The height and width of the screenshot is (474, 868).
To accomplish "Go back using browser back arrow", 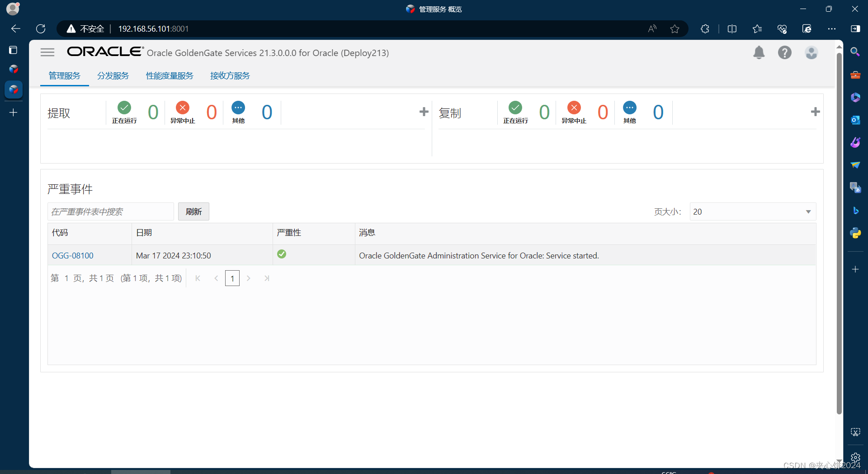I will point(16,29).
